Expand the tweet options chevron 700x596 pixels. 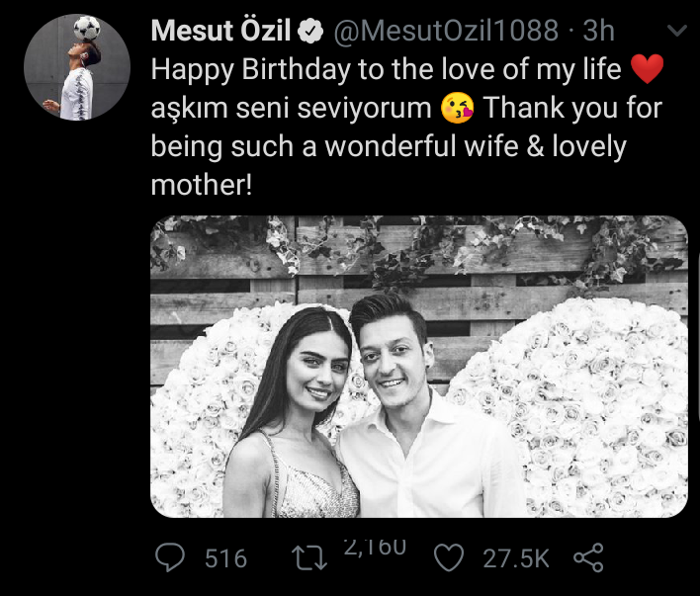pyautogui.click(x=677, y=32)
